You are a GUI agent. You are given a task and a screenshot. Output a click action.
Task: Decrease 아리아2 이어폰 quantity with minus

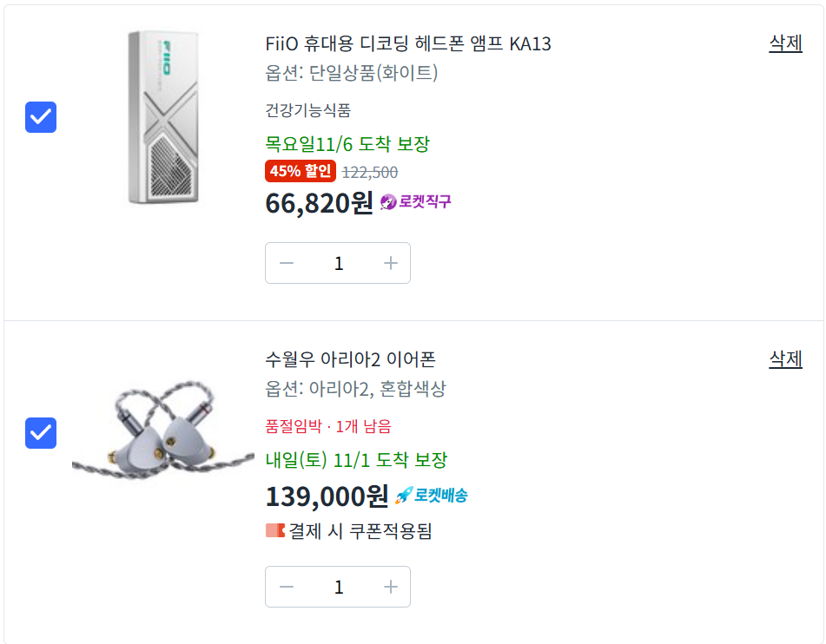(x=287, y=588)
